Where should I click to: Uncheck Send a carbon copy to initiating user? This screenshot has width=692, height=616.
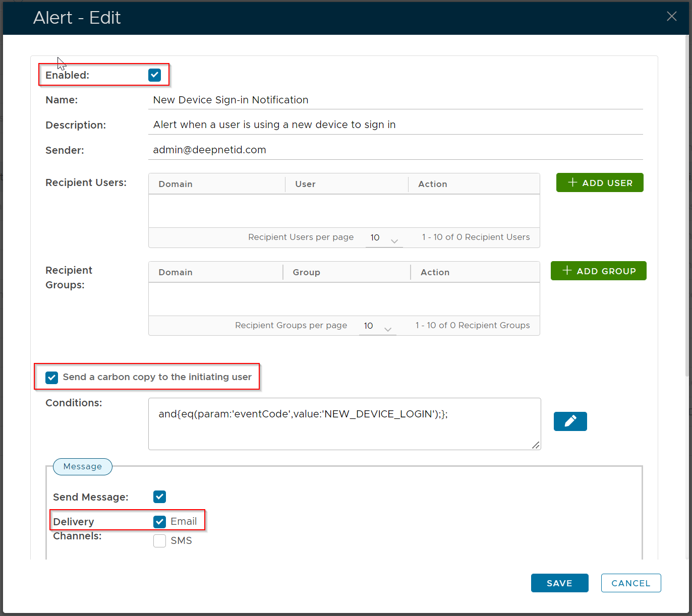(x=52, y=378)
